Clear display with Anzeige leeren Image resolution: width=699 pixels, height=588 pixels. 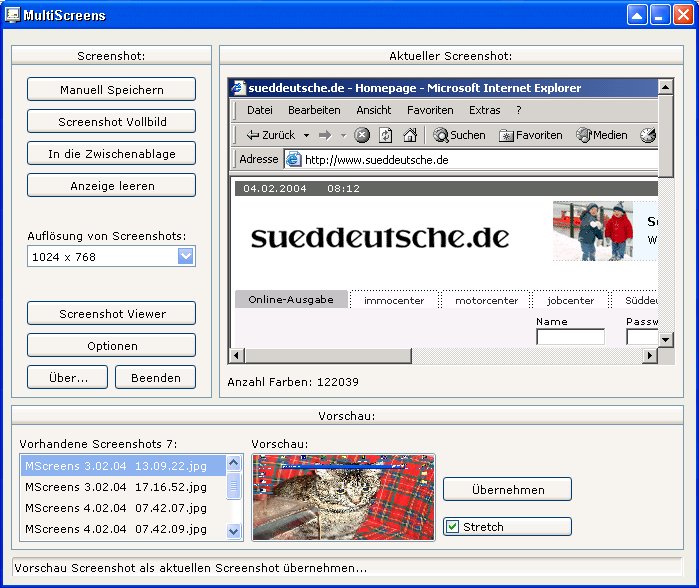(111, 185)
